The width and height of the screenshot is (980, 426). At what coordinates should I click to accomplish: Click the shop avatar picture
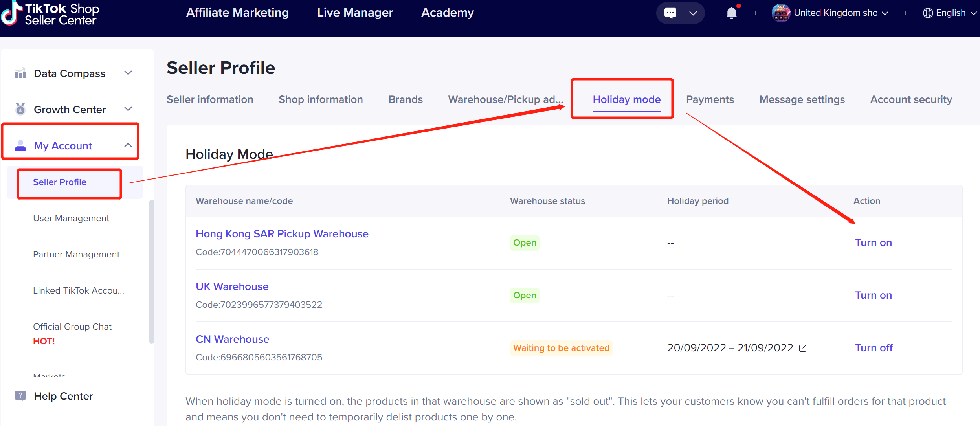point(781,13)
